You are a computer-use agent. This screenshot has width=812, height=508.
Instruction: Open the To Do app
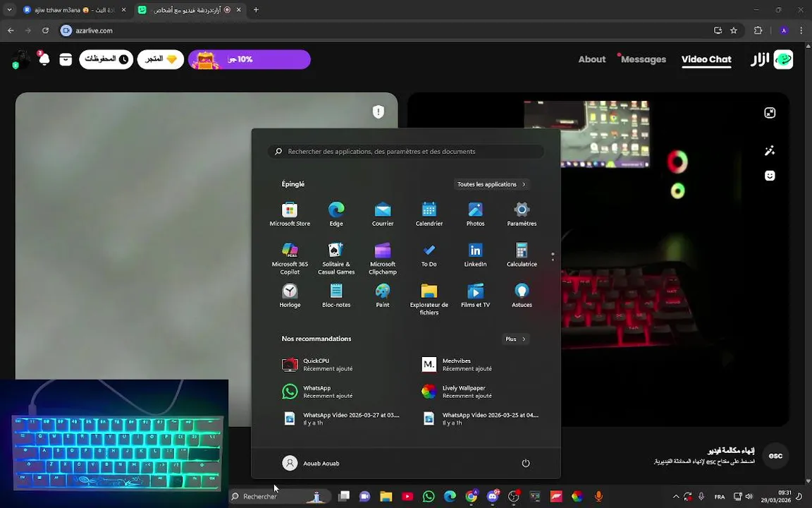(x=429, y=255)
